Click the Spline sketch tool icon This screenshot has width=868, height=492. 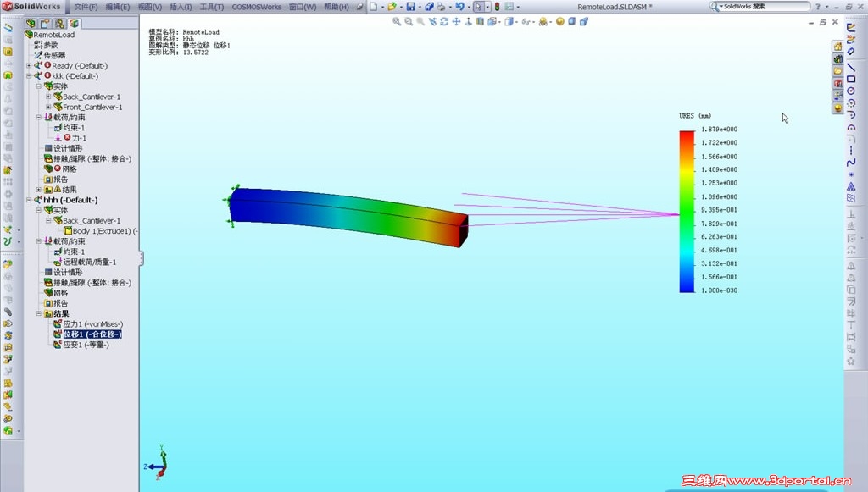(x=851, y=163)
